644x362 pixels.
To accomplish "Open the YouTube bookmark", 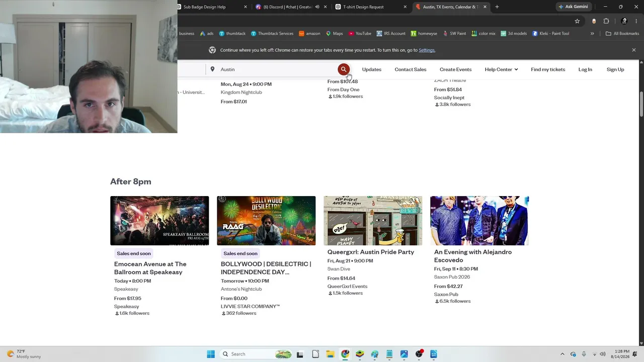I will [x=359, y=34].
